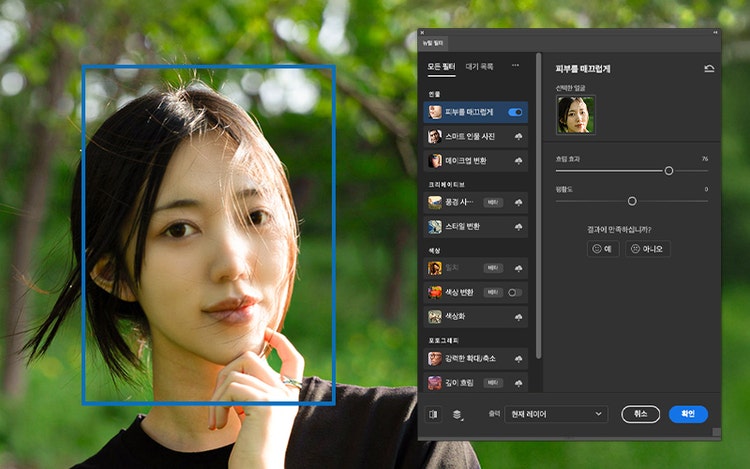Download the 스마트 인물 사진 filter via cloud icon

pyautogui.click(x=518, y=137)
